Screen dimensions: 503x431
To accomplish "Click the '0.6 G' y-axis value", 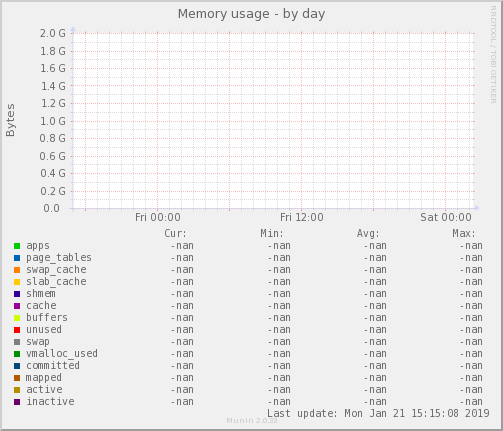I will click(x=53, y=156).
